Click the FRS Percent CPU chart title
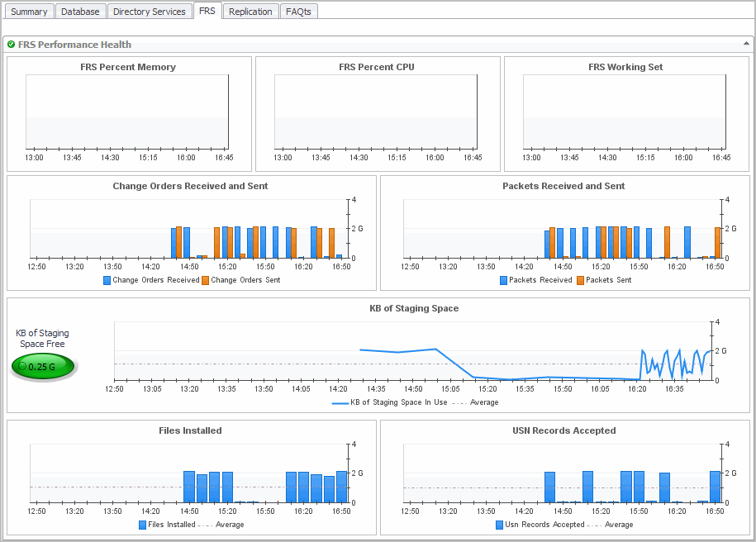Image resolution: width=756 pixels, height=542 pixels. [377, 67]
